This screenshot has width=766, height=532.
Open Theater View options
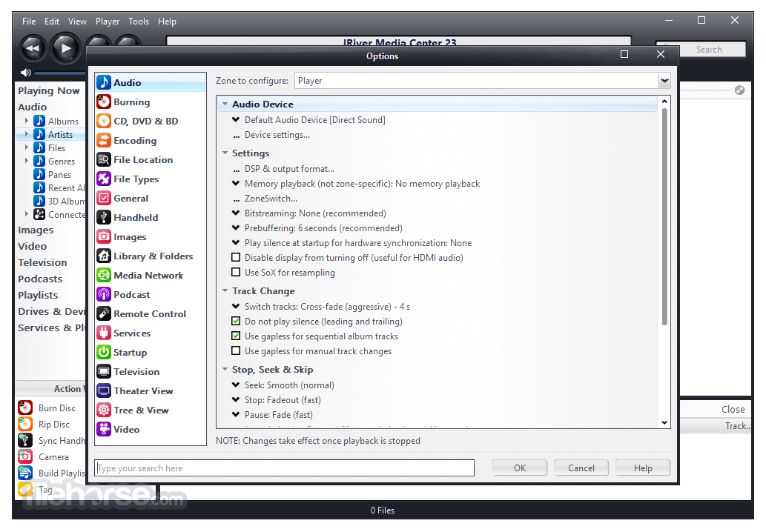[x=135, y=391]
